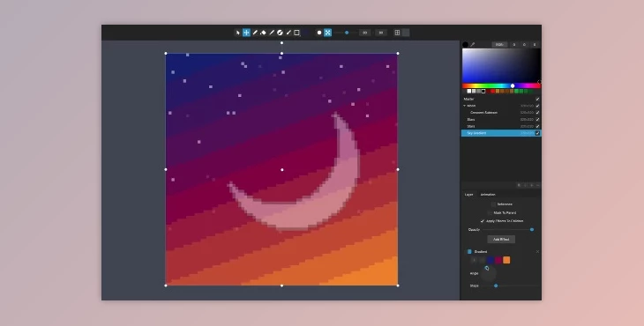
Task: Open the RGB color mode dropdown
Action: point(500,44)
